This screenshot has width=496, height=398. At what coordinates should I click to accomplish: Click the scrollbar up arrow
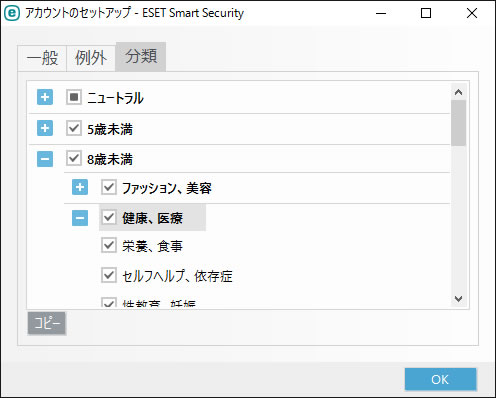pos(459,92)
